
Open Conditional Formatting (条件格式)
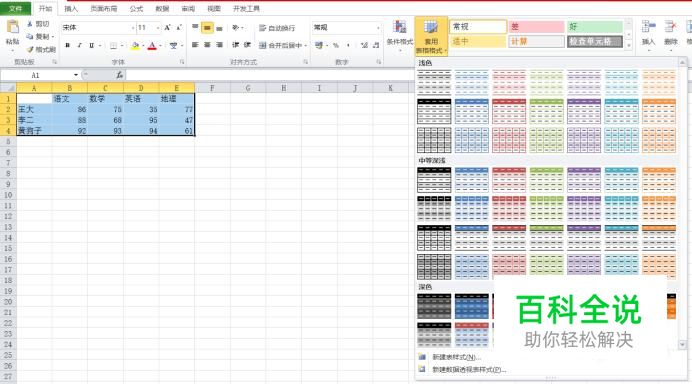pyautogui.click(x=400, y=37)
